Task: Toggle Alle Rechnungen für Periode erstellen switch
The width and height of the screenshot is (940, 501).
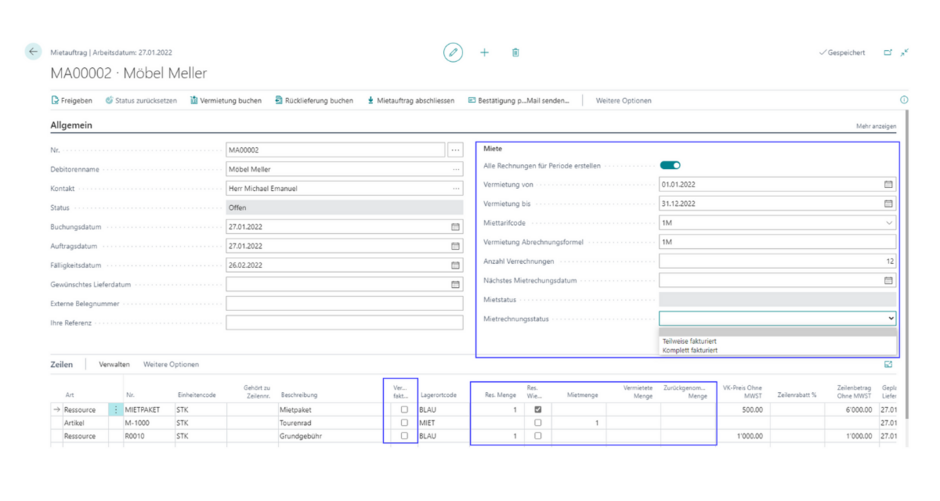Action: [670, 165]
